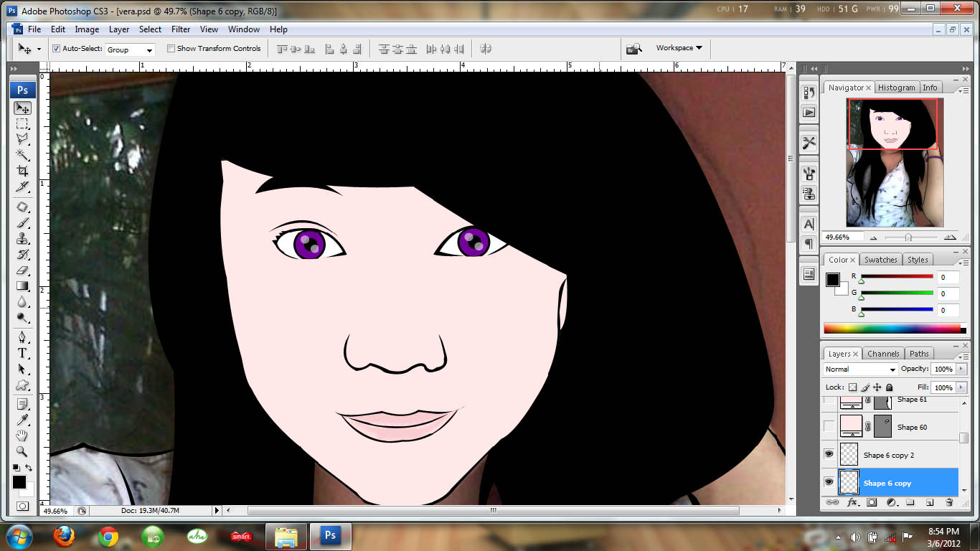980x551 pixels.
Task: Hide the Shape 6 copy 2 layer
Action: coord(829,455)
